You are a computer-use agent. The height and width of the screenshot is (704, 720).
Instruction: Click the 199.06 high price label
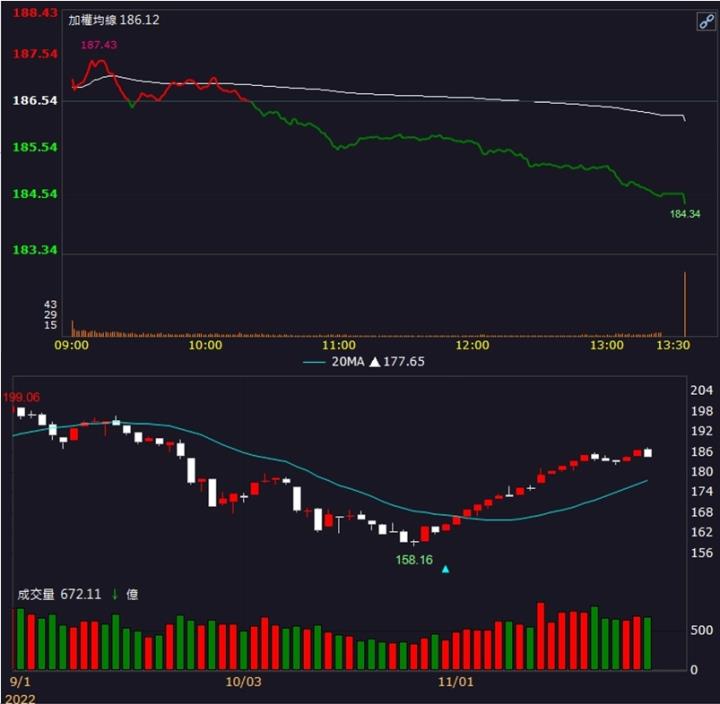(21, 397)
